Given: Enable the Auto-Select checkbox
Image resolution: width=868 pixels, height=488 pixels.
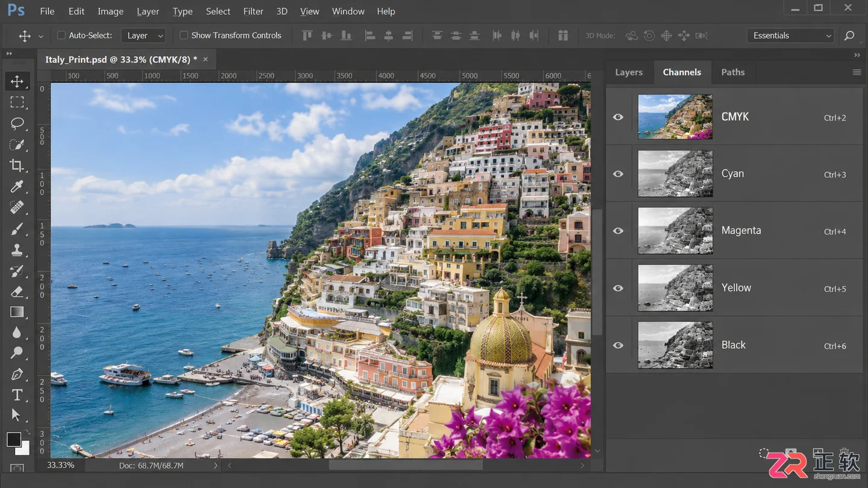Looking at the screenshot, I should [61, 36].
